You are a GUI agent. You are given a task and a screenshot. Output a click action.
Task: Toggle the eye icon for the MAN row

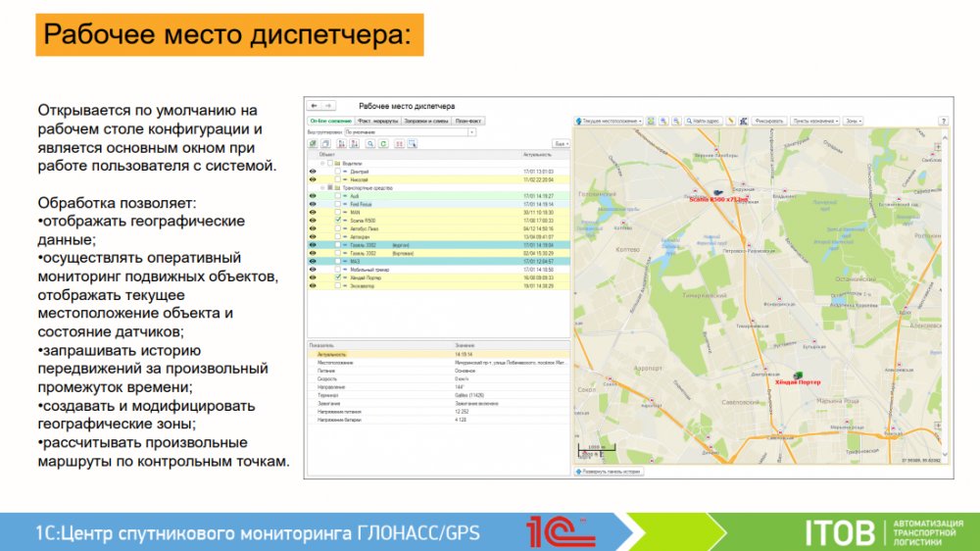pyautogui.click(x=314, y=212)
